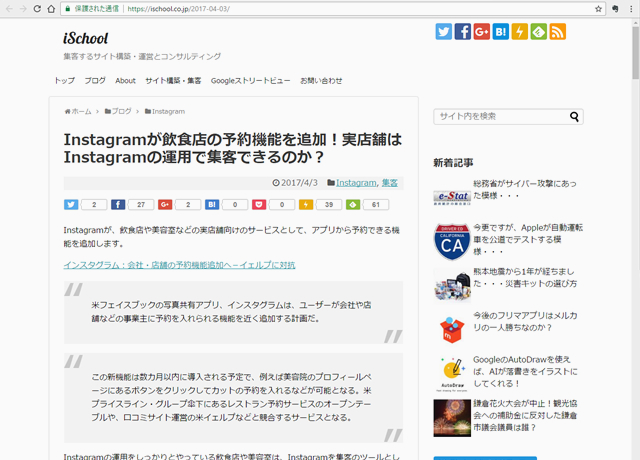Open the RSS feed icon in the header

(558, 32)
